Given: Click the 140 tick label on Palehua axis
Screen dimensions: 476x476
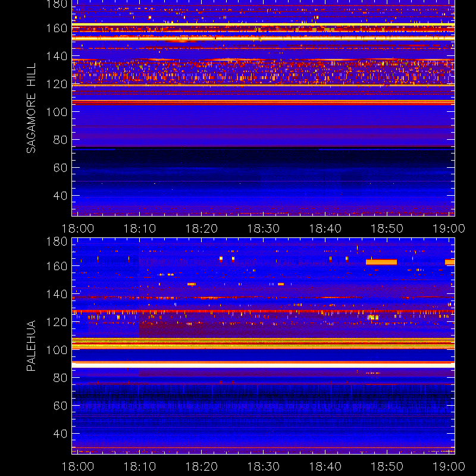Looking at the screenshot, I should coord(57,294).
